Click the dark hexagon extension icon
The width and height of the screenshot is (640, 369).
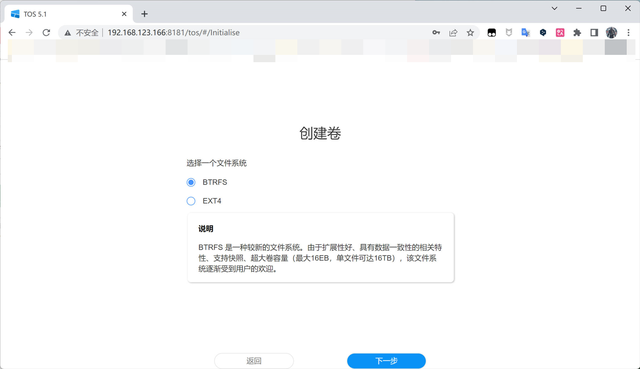pos(543,33)
